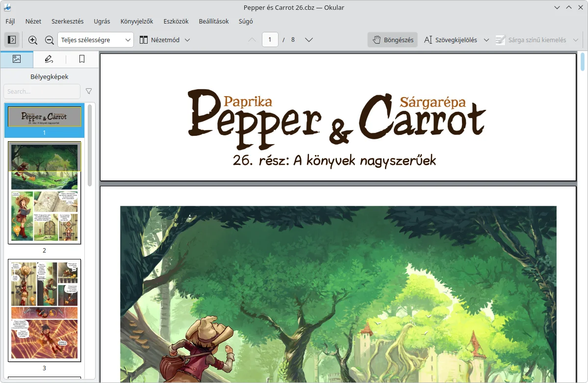Switch to the annotations pencil tab

pos(49,59)
